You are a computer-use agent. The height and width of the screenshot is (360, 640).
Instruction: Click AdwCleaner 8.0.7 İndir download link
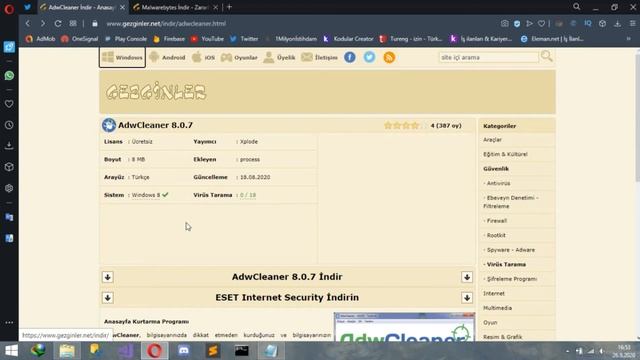(x=287, y=277)
